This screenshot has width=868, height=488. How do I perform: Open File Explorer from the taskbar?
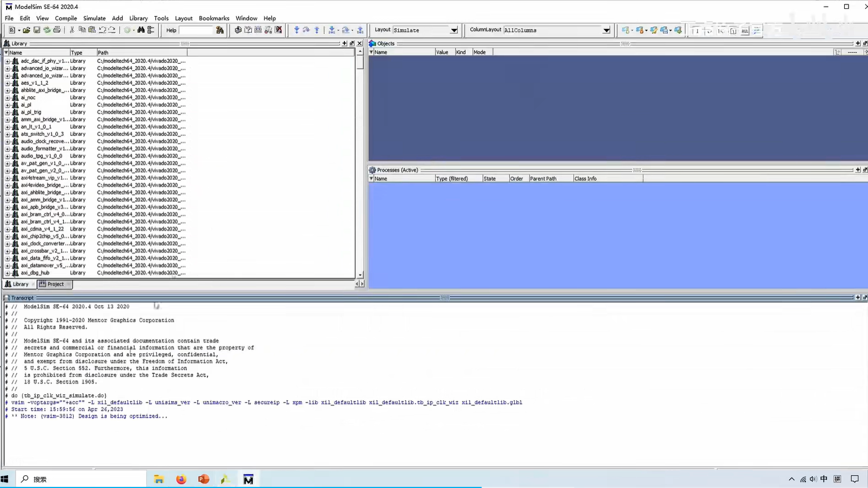tap(159, 479)
